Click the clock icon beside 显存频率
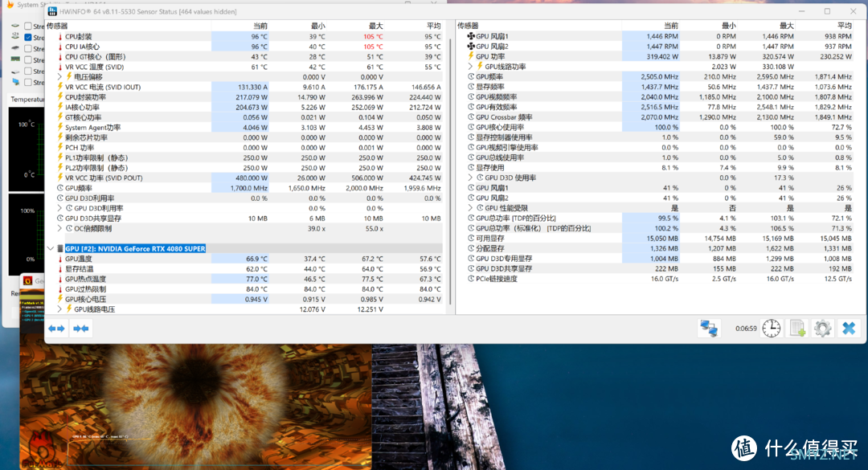Image resolution: width=868 pixels, height=470 pixels. click(x=472, y=87)
